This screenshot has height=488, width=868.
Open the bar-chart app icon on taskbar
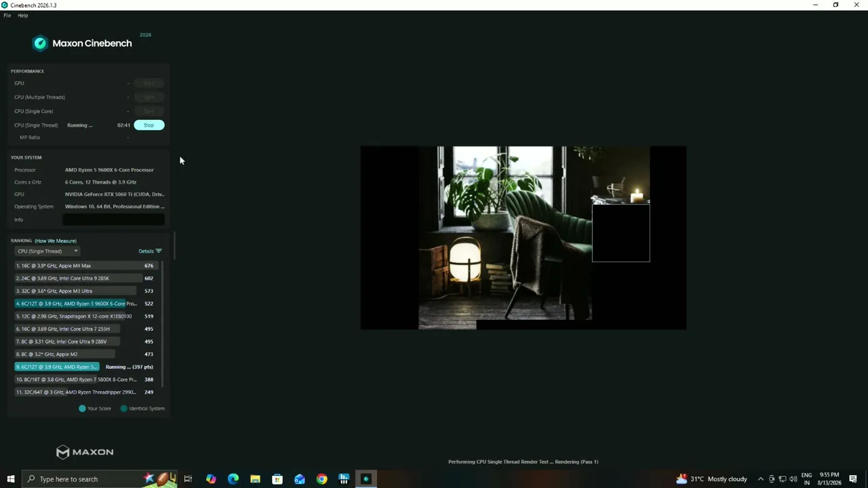pos(344,479)
